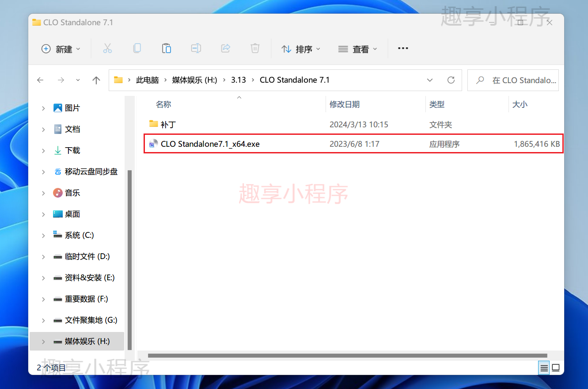Sort by 修改日期 column header
The image size is (588, 389).
point(345,104)
